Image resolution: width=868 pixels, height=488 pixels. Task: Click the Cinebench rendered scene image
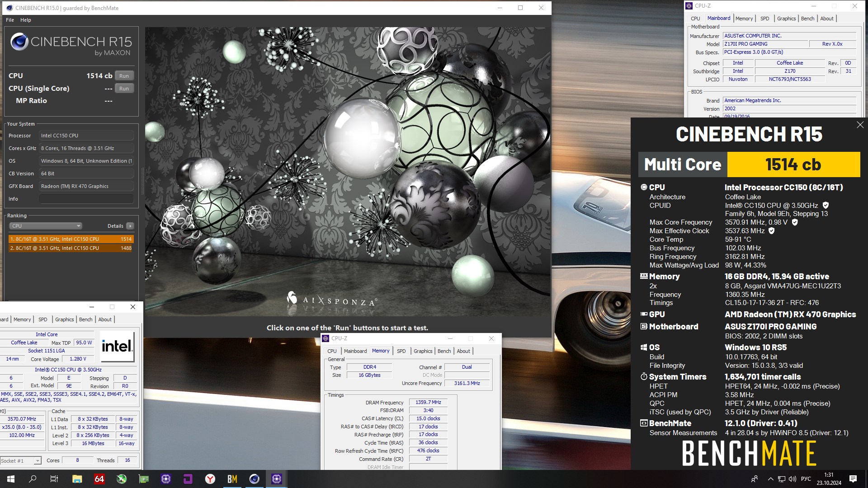pyautogui.click(x=347, y=172)
